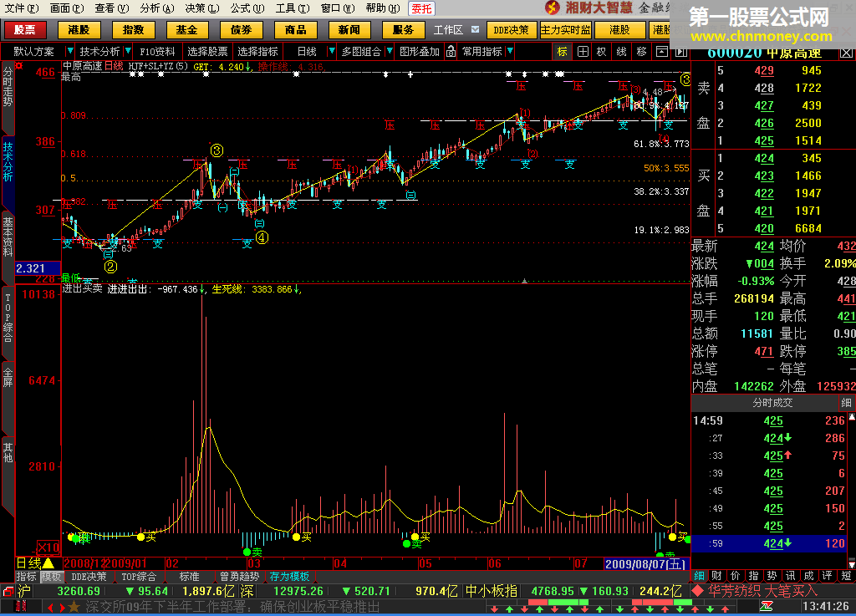
Task: Click the red gear icon at chart top-left
Action: [x=19, y=66]
